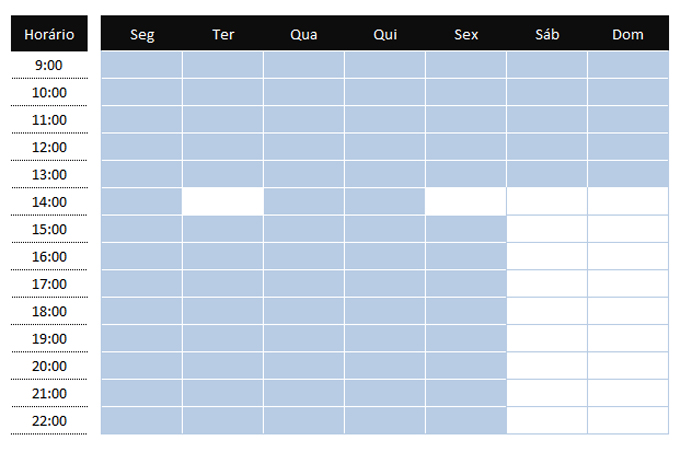Click the blue Qua 14:00 cell
Image resolution: width=680 pixels, height=452 pixels.
[x=304, y=201]
